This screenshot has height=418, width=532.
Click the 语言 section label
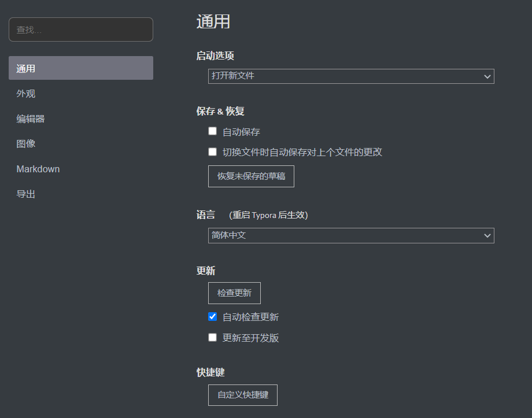pyautogui.click(x=206, y=215)
